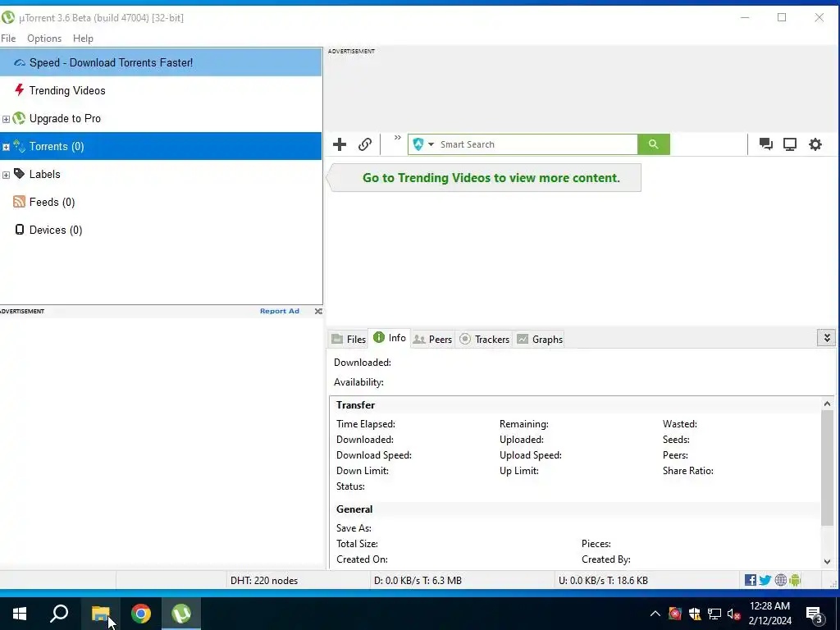Show hidden system tray icons
The width and height of the screenshot is (840, 630).
click(655, 614)
